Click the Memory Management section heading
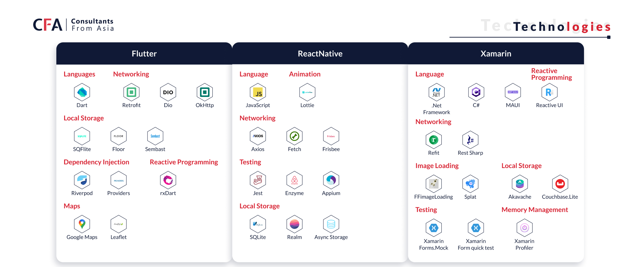Screen dimensions: 644x267 tap(535, 210)
